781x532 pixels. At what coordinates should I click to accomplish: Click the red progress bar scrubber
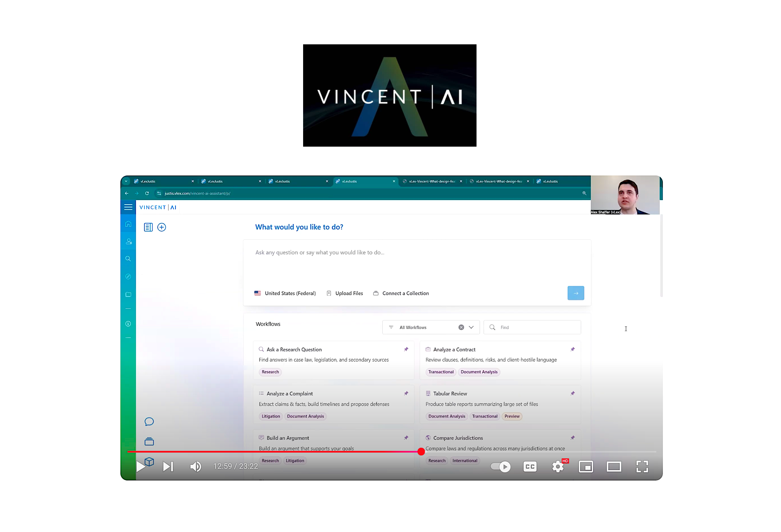(x=422, y=452)
